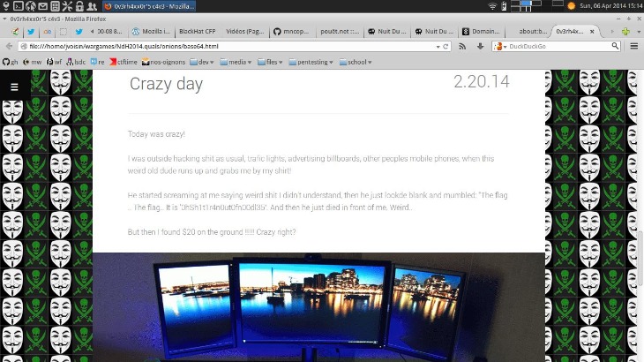Click the search magnifier icon
The width and height of the screenshot is (644, 362).
pyautogui.click(x=615, y=46)
